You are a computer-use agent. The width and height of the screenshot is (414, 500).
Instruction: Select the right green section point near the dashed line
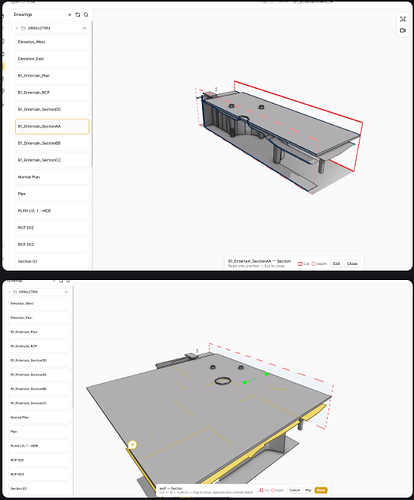[266, 374]
